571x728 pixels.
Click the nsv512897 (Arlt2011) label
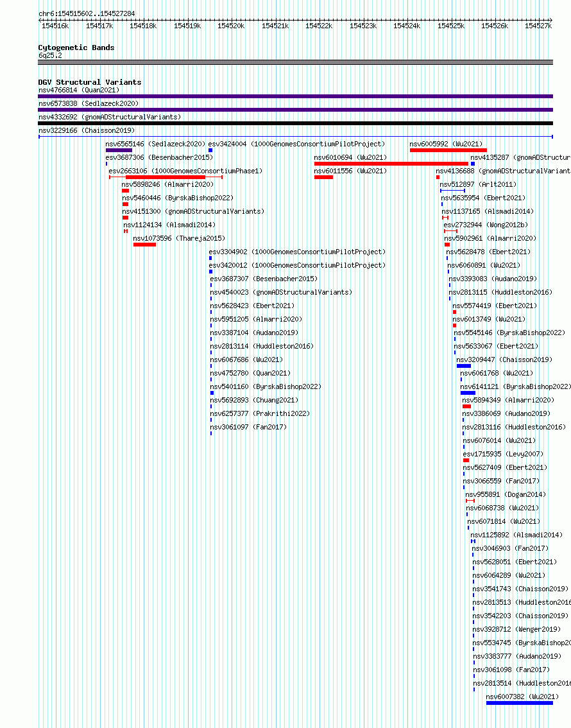pyautogui.click(x=478, y=184)
